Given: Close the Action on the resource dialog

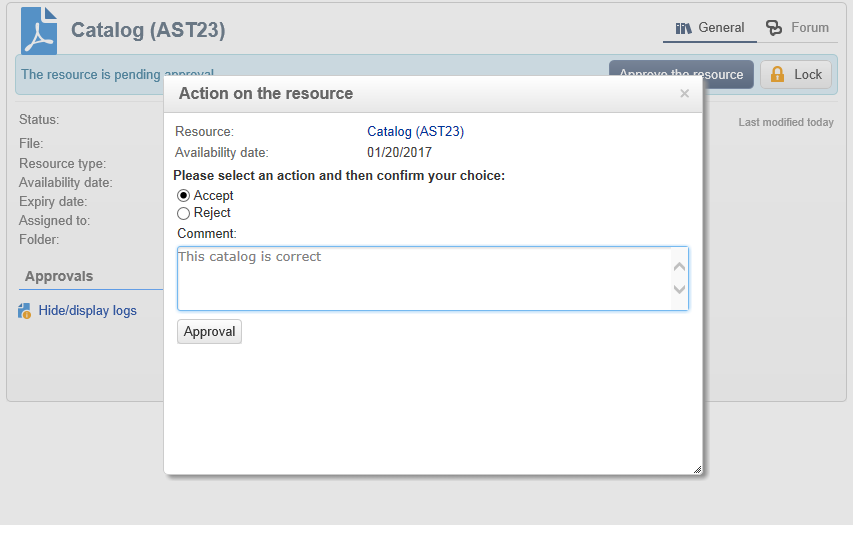Looking at the screenshot, I should (684, 94).
